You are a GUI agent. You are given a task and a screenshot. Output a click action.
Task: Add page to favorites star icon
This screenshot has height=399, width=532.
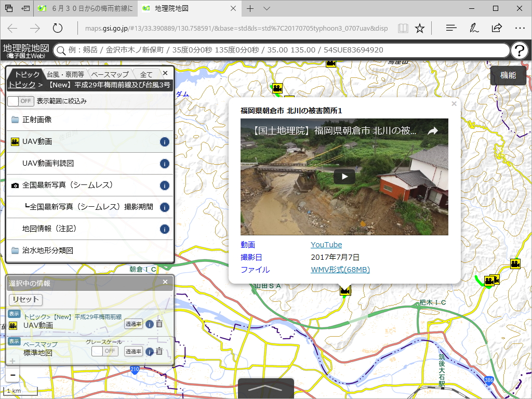pos(420,28)
